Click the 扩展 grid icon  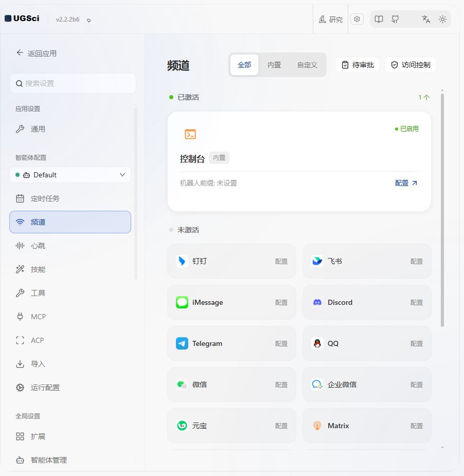pyautogui.click(x=20, y=436)
